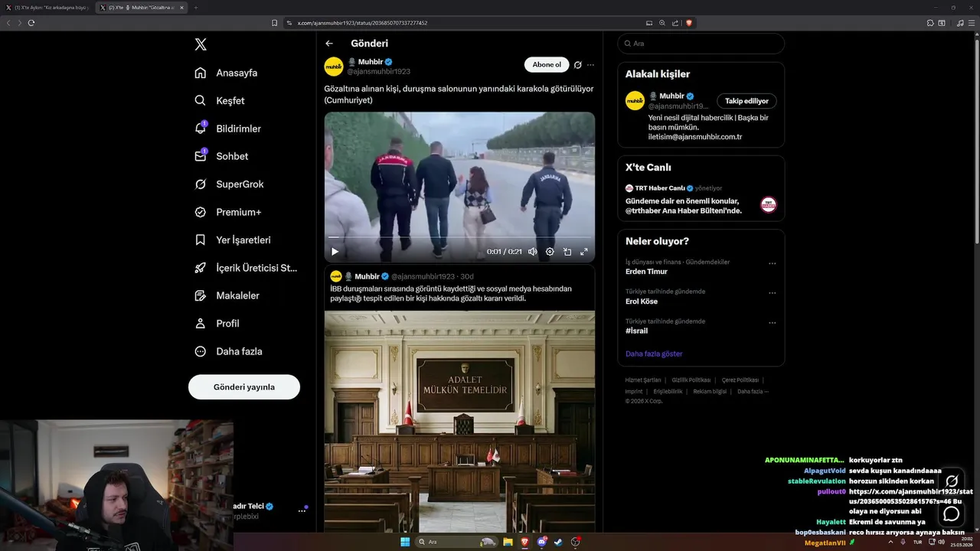Open File Explorer from taskbar

tap(508, 542)
